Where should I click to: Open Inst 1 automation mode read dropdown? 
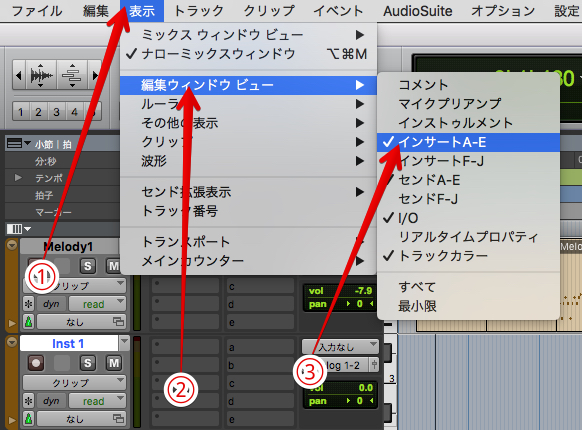tap(97, 401)
